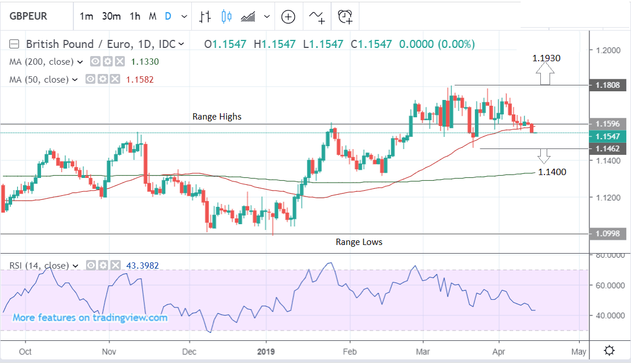Follow the More features on tradingview.com link

pyautogui.click(x=90, y=318)
